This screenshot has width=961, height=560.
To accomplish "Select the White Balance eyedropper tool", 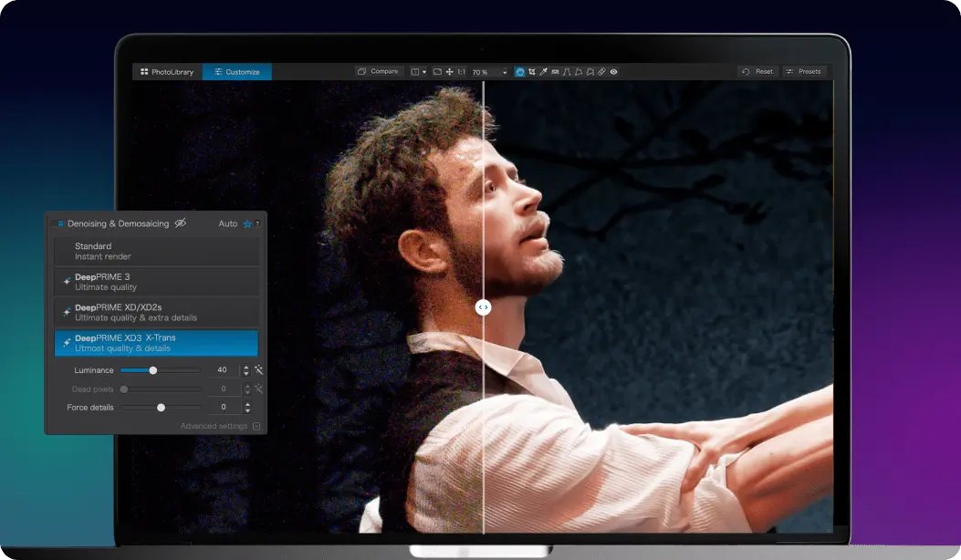I will pos(544,71).
